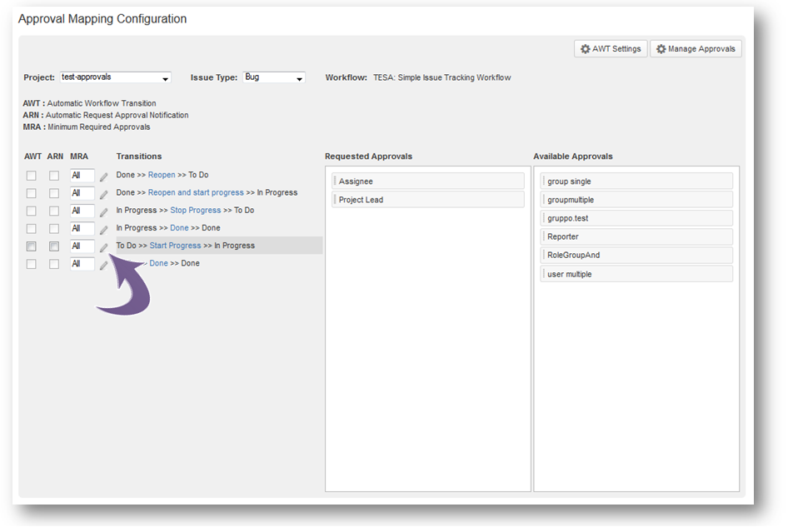Toggle ARN checkbox for Start Progress row

click(x=54, y=246)
